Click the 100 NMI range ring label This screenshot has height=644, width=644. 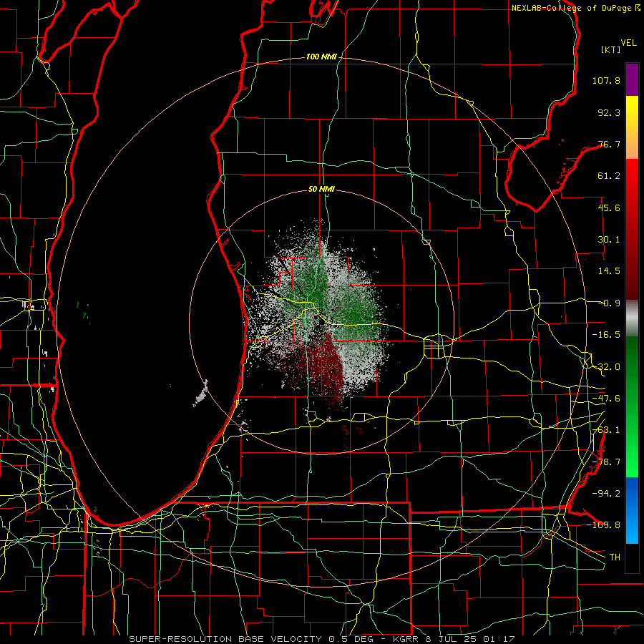[x=321, y=57]
